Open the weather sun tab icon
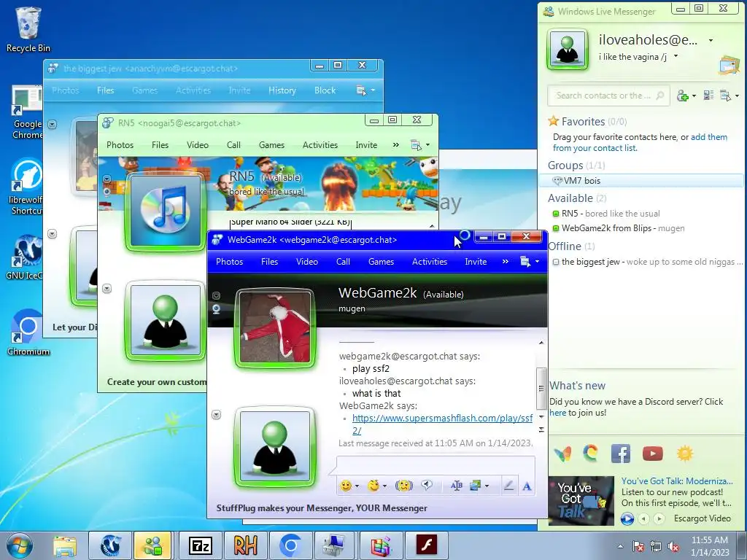This screenshot has height=560, width=747. 685,454
